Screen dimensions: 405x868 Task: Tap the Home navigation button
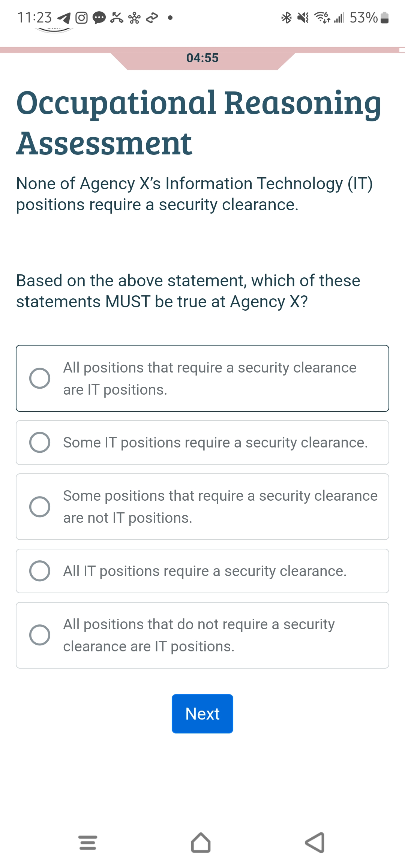pyautogui.click(x=201, y=843)
